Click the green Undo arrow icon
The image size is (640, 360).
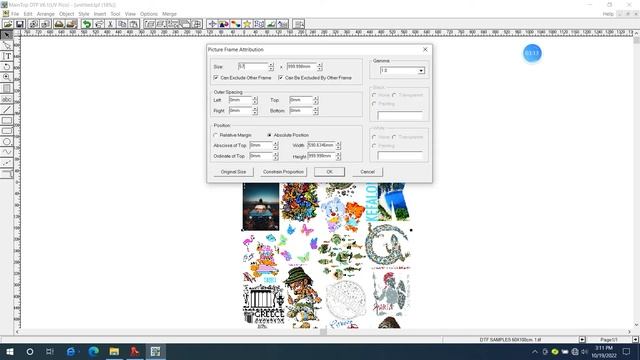coord(87,24)
